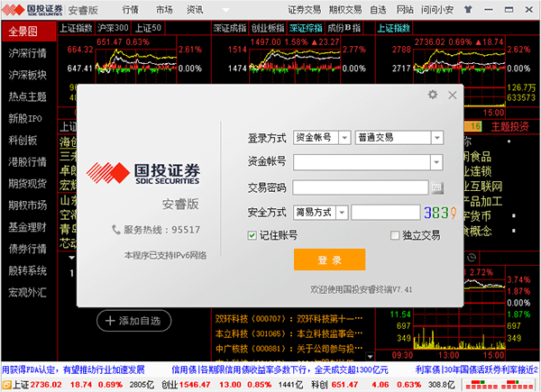Refresh the 3839 verification code image

[x=440, y=213]
